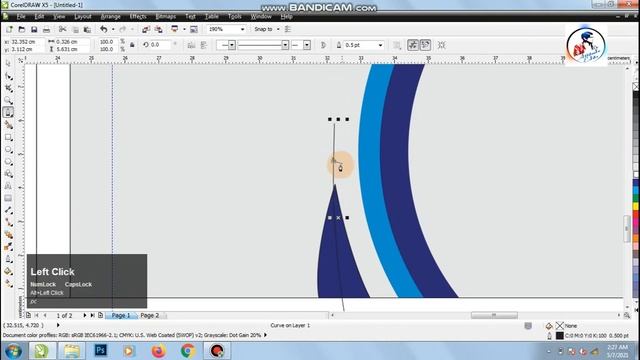
Task: Select the Freehand tool
Action: tap(8, 112)
